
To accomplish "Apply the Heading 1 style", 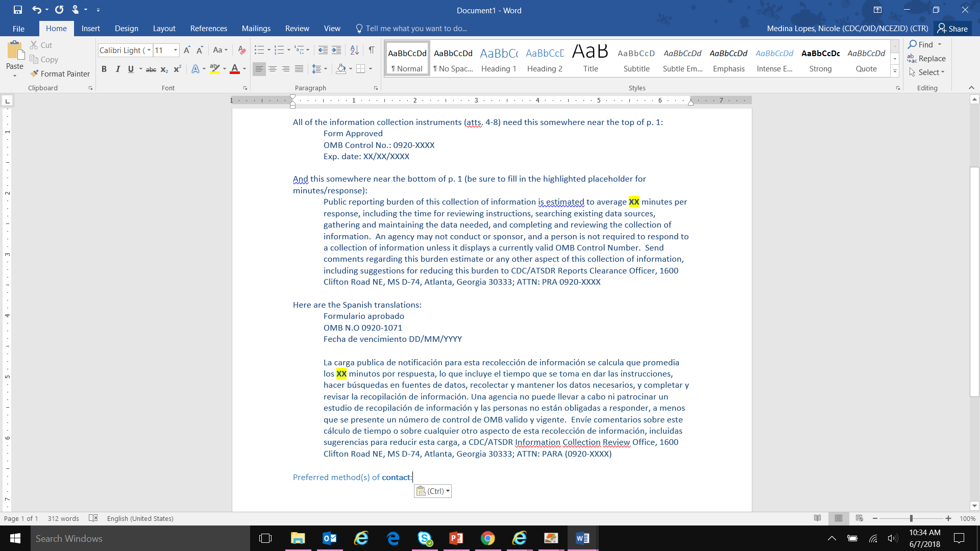I will 499,59.
